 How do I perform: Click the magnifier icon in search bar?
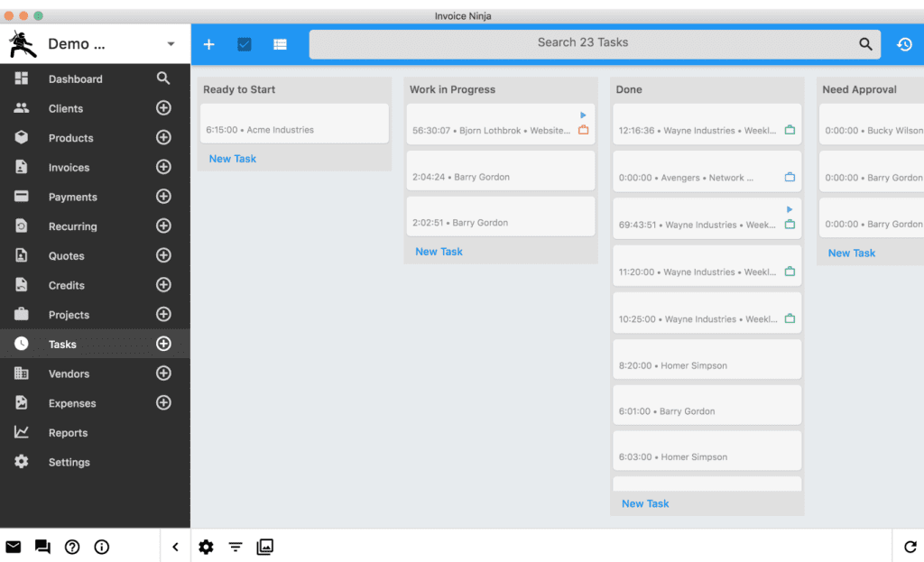tap(865, 44)
